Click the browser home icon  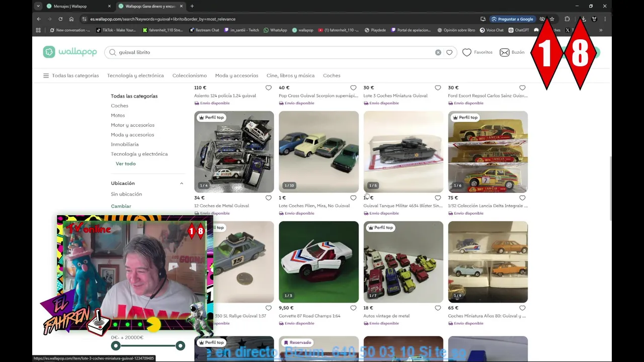coord(71,19)
